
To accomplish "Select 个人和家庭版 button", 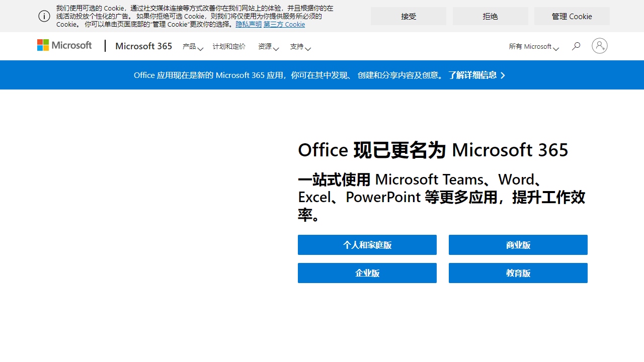I will 367,245.
